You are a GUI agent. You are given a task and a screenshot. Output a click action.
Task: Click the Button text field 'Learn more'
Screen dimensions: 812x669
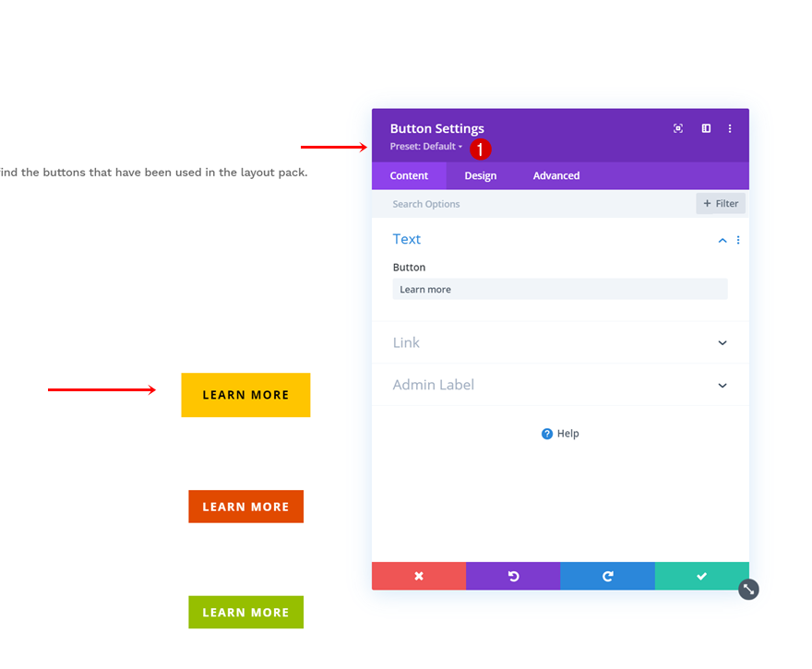[560, 290]
